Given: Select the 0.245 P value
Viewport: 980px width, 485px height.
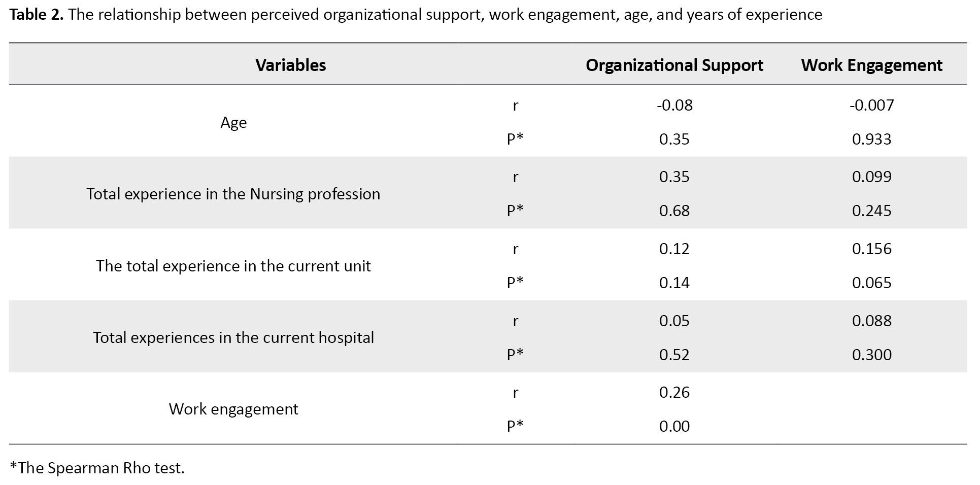Looking at the screenshot, I should coord(871,211).
